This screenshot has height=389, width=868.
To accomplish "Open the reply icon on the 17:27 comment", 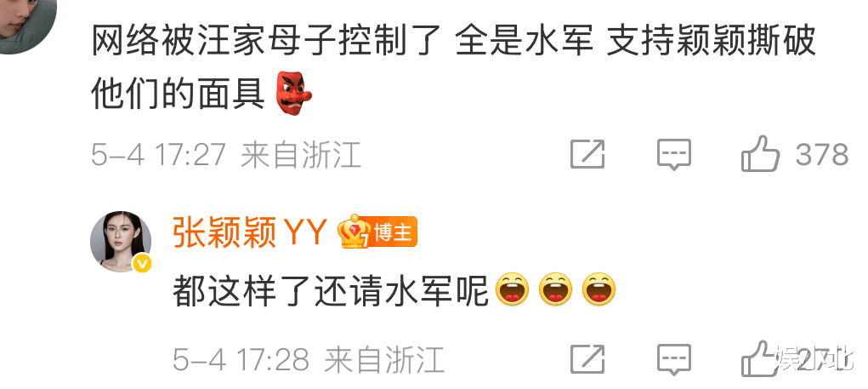I will point(673,155).
